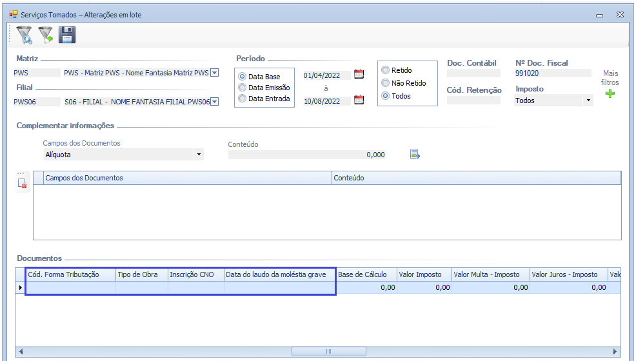Click the Base de Cálculo column header
This screenshot has width=636, height=364.
363,274
